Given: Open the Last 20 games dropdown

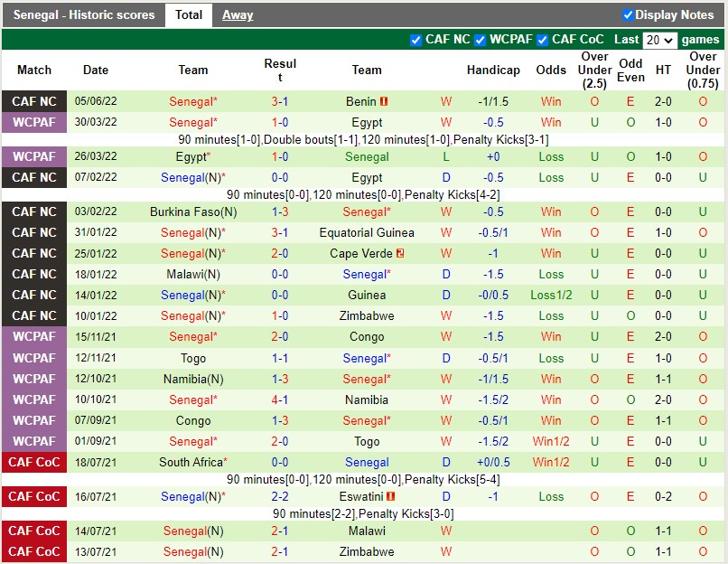Looking at the screenshot, I should 659,40.
